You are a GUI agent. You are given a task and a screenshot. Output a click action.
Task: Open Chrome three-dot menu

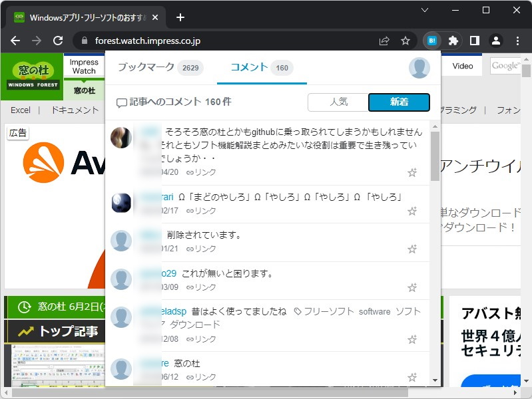517,41
